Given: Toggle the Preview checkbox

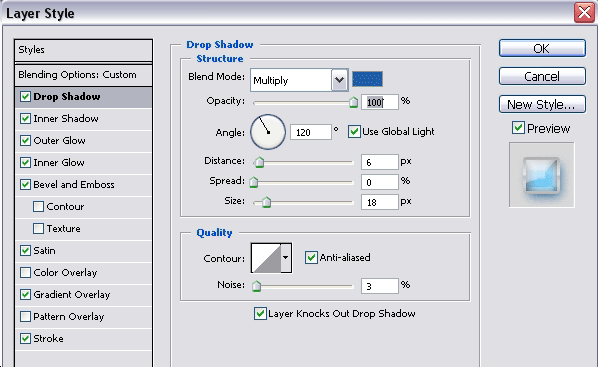Looking at the screenshot, I should 518,128.
